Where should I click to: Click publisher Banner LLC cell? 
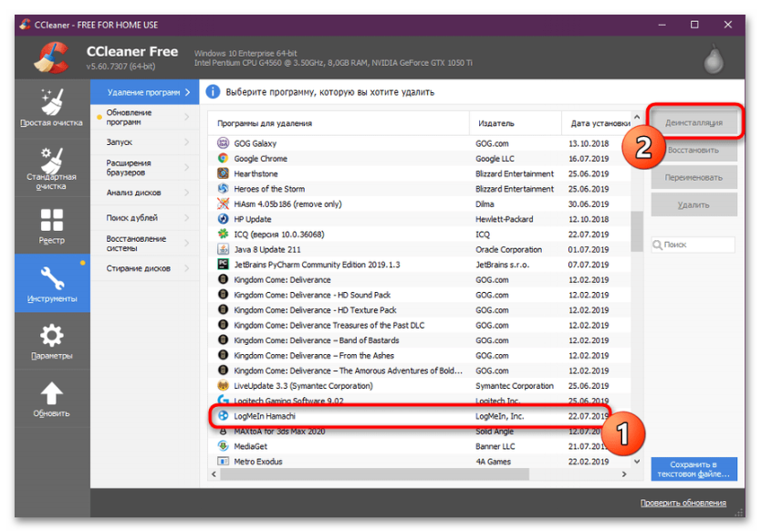pyautogui.click(x=495, y=446)
